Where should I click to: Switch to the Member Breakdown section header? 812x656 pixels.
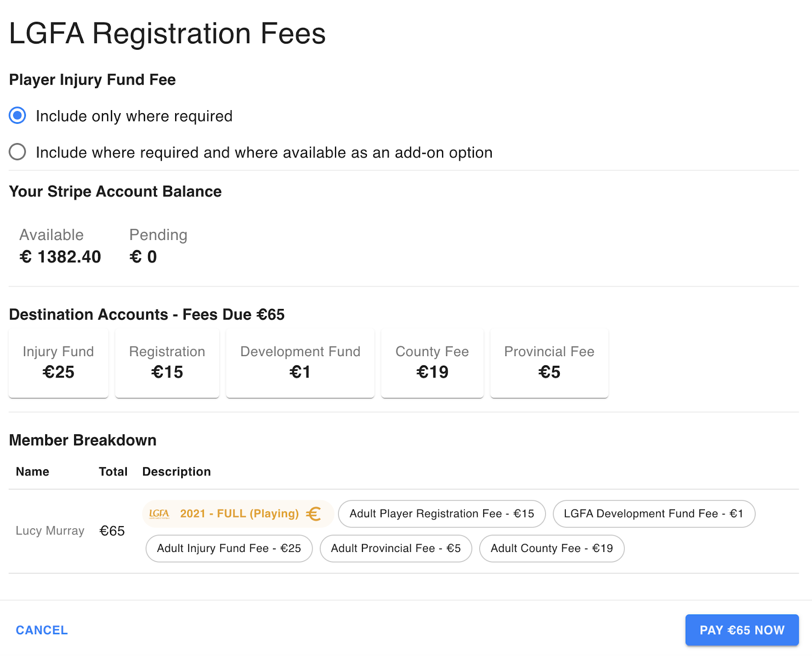83,440
